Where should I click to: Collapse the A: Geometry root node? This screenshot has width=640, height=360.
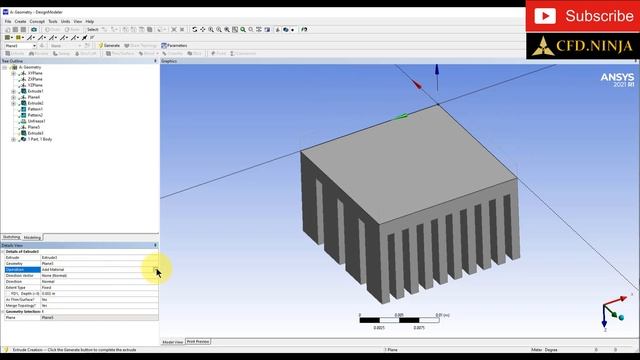(x=5, y=67)
